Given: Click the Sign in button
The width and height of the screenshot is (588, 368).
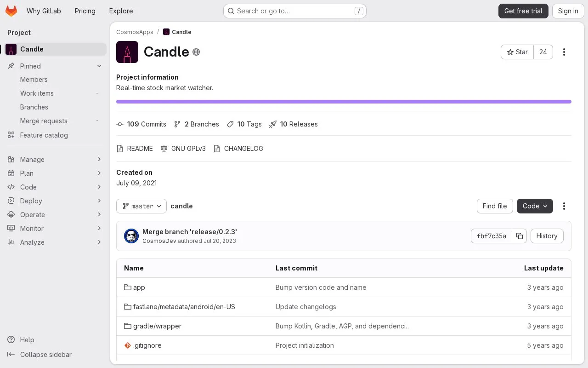Looking at the screenshot, I should (568, 11).
